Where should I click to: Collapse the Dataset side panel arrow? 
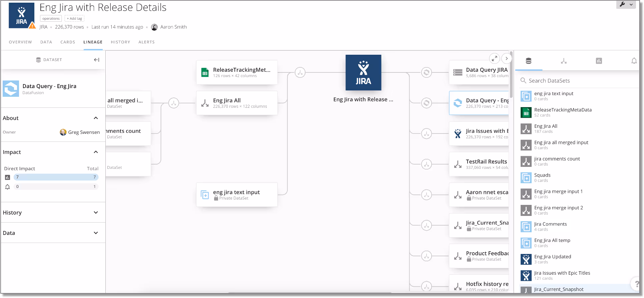point(96,60)
